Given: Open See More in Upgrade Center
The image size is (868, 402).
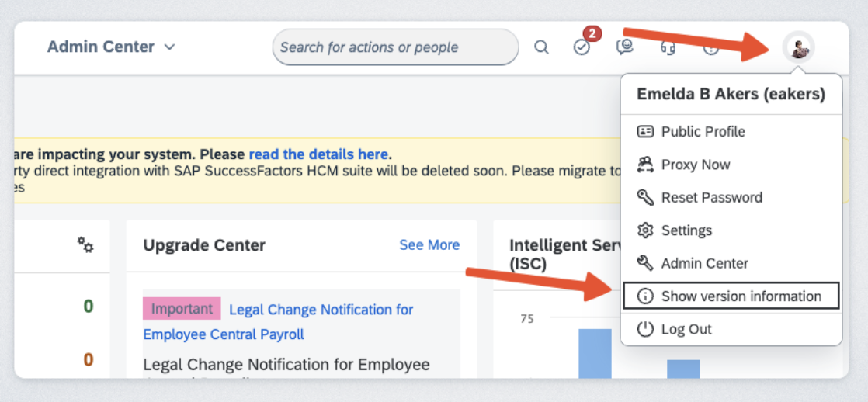Looking at the screenshot, I should point(429,245).
